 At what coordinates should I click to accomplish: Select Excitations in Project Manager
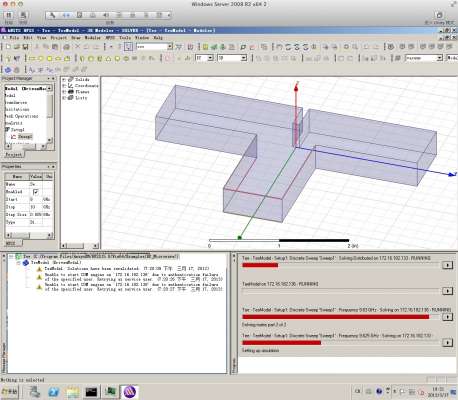17,110
